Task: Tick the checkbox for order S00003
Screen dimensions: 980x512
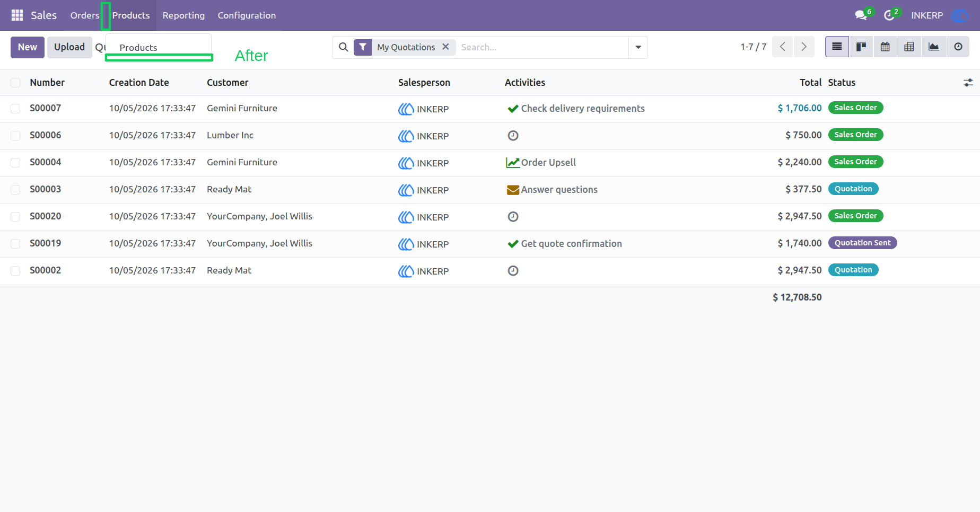Action: pos(15,190)
